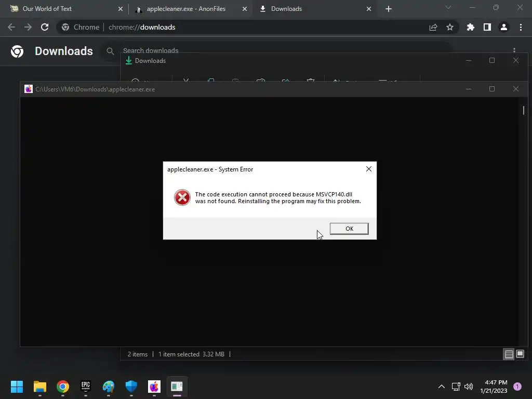This screenshot has width=532, height=399.
Task: Go back in Chrome
Action: pos(11,27)
